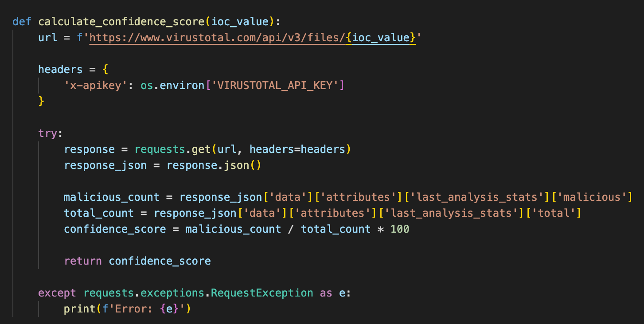This screenshot has width=644, height=324.
Task: Click the 'response_json' variable in its assignment
Action: tap(105, 165)
